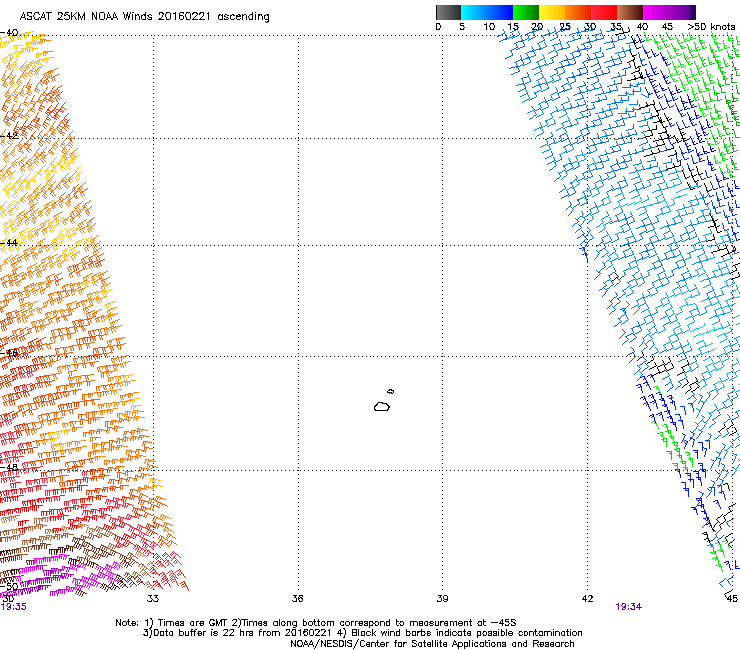Image resolution: width=740 pixels, height=650 pixels.
Task: Click the red segment of the color bar
Action: coord(604,12)
